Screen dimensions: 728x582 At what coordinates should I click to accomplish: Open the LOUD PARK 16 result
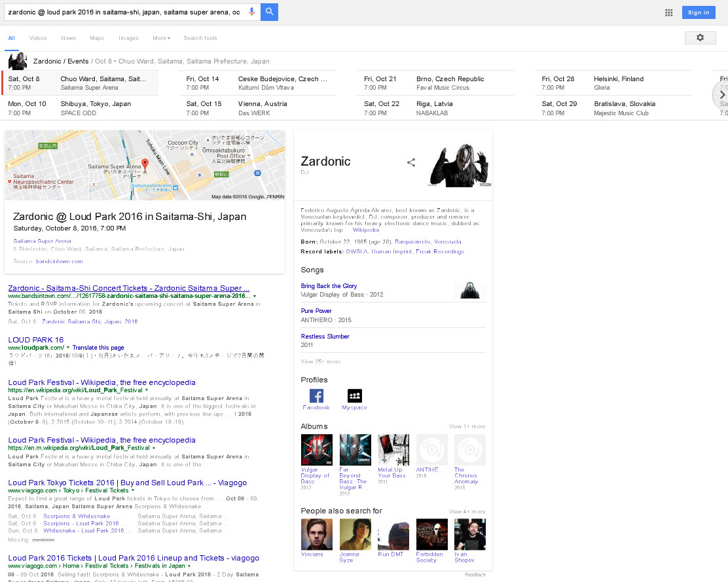pos(36,340)
